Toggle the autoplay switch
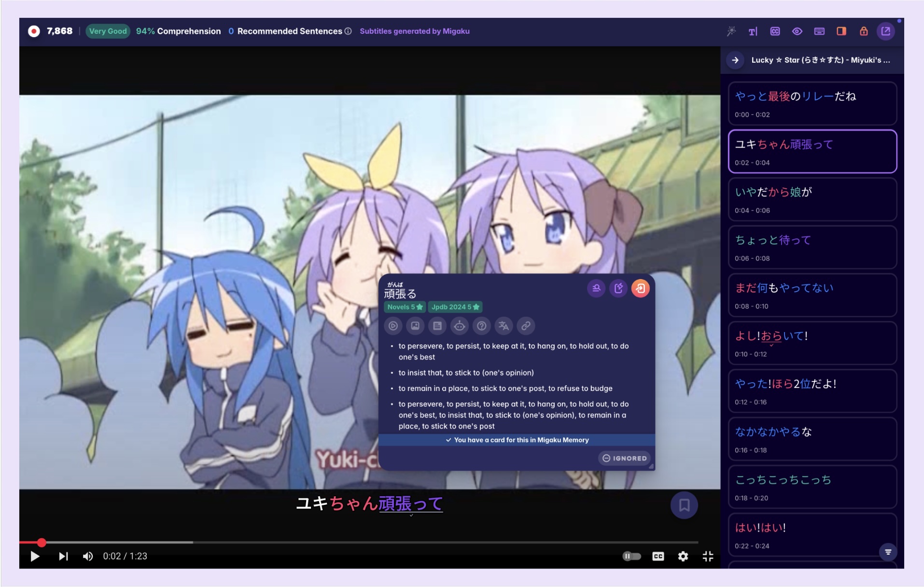This screenshot has width=924, height=587. click(x=631, y=557)
